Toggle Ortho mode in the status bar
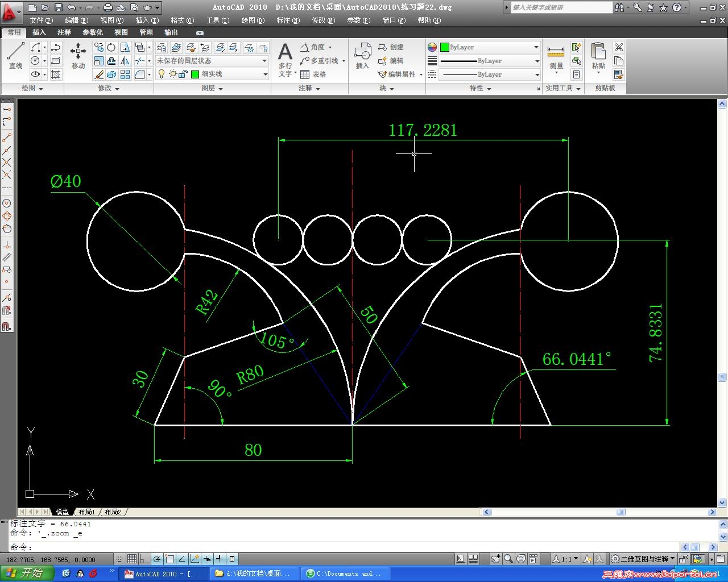The height and width of the screenshot is (582, 728). click(x=144, y=559)
